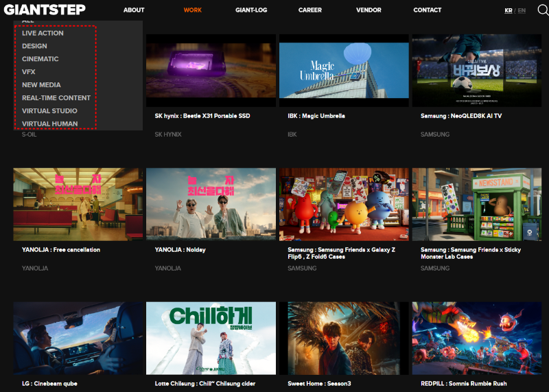549x392 pixels.
Task: Click 'SAMSUNG' label under Sticky Monster Lab
Action: (435, 268)
